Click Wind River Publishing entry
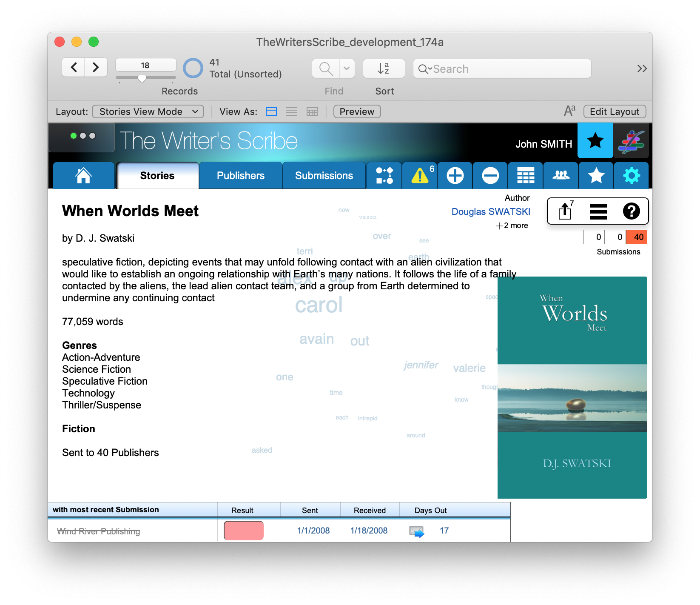Viewport: 700px width, 605px height. point(98,531)
